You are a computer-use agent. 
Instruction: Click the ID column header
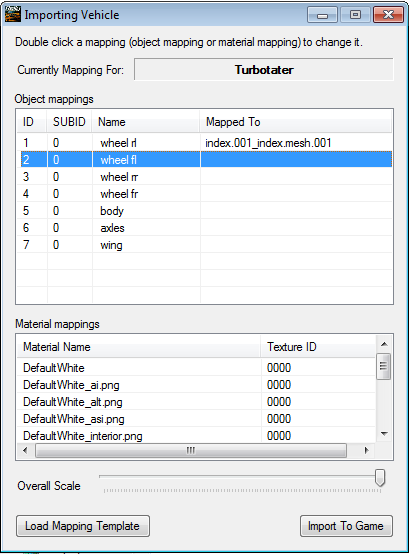click(x=32, y=122)
